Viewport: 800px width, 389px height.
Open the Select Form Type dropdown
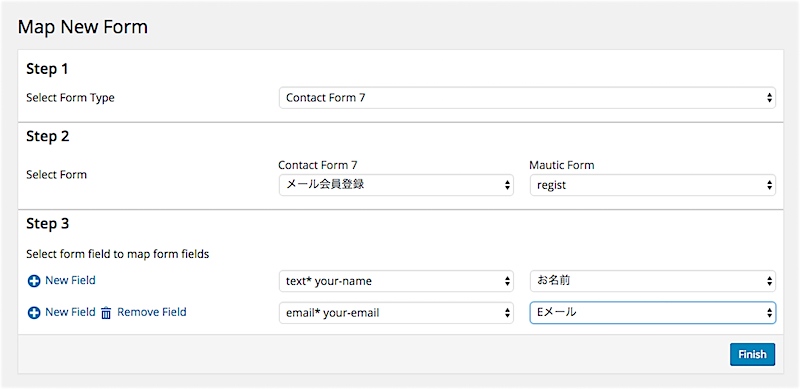pos(527,98)
